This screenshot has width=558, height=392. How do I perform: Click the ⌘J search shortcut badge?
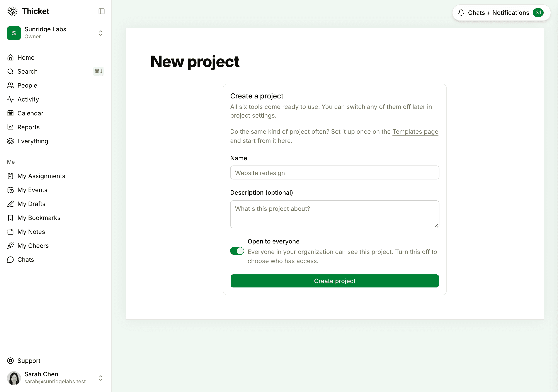[x=99, y=71]
